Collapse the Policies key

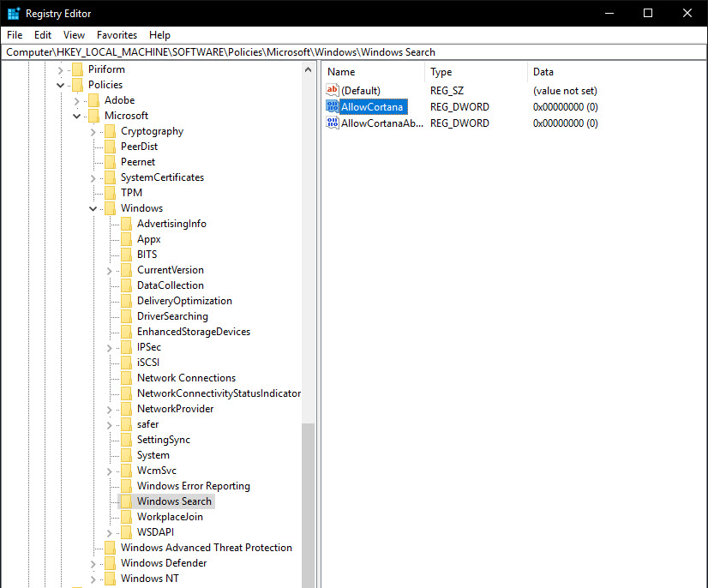point(61,86)
